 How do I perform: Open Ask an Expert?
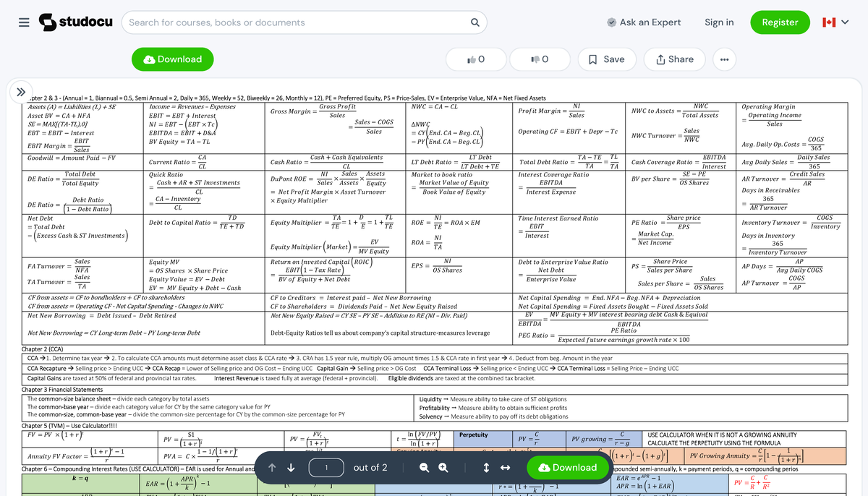(644, 22)
